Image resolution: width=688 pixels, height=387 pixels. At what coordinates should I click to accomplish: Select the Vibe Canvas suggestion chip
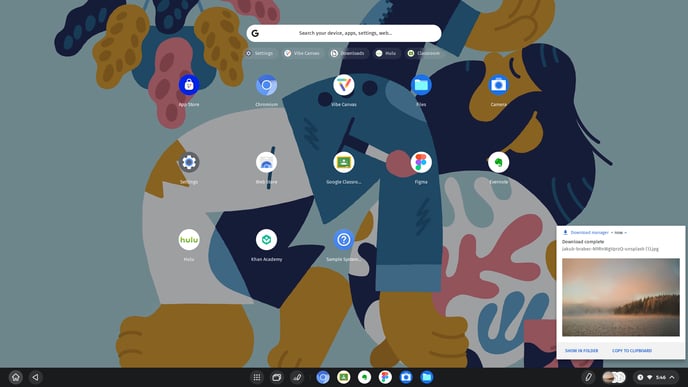pyautogui.click(x=302, y=53)
